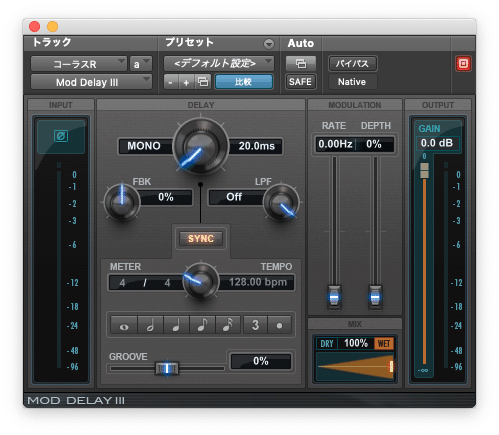499x435 pixels.
Task: Click the mix 100% value field
Action: coord(356,343)
